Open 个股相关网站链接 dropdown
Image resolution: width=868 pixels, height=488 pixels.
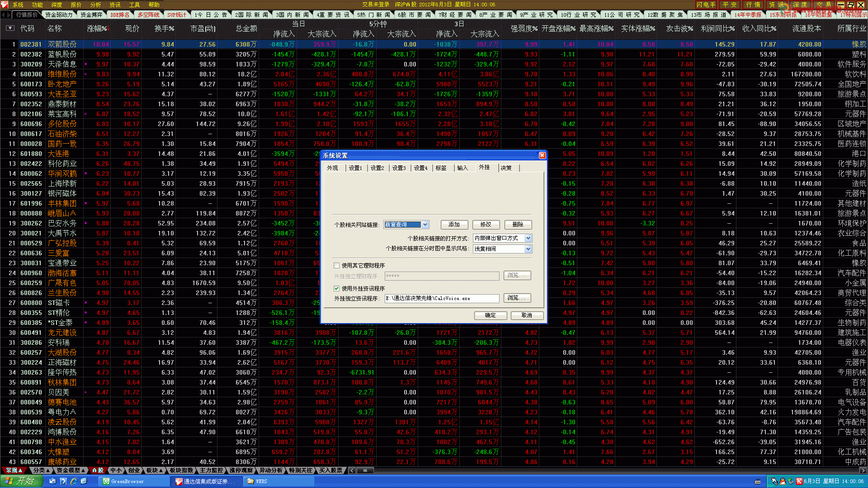tap(425, 225)
